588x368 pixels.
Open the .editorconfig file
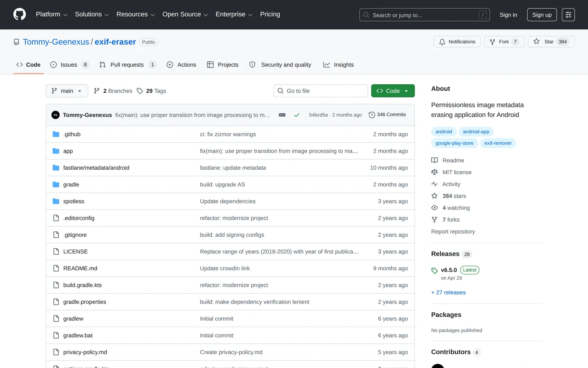click(79, 218)
